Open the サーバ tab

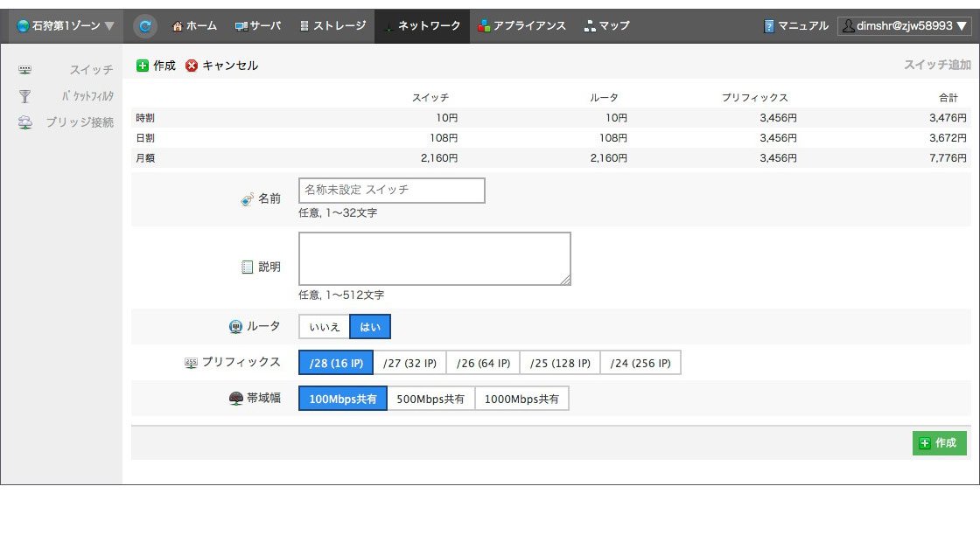258,26
